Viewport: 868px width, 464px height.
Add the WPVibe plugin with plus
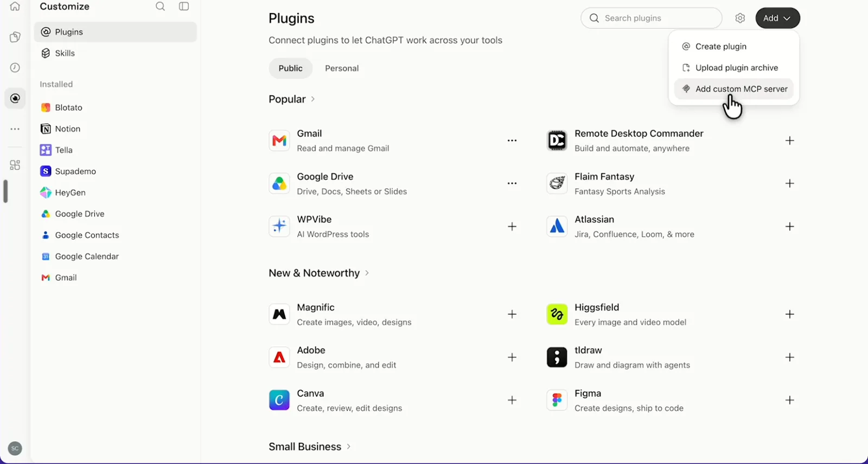click(x=512, y=227)
